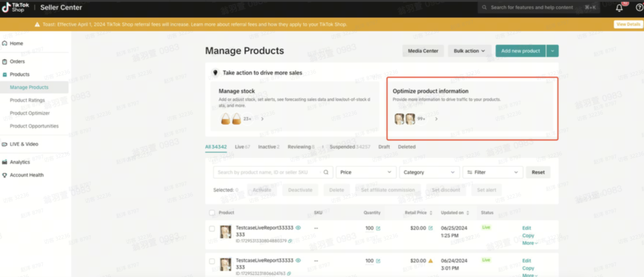
Task: Click the Analytics chart icon in the sidebar
Action: pos(4,162)
